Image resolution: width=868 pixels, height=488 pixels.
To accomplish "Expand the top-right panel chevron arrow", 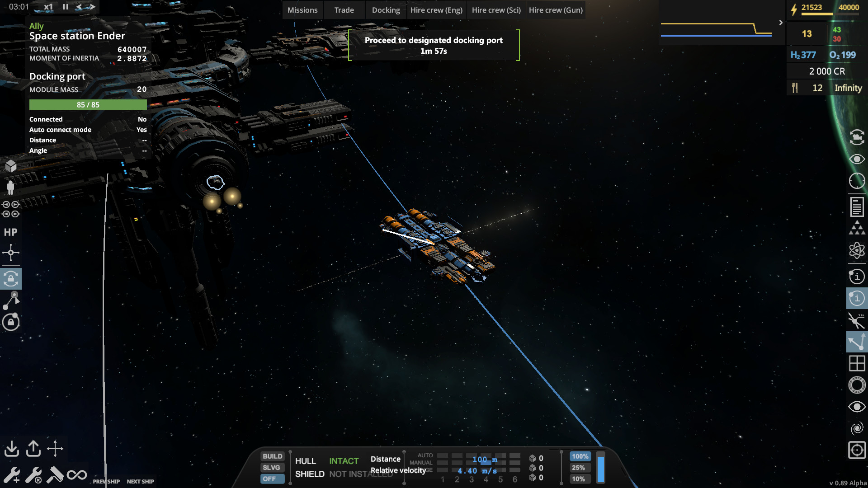I will tap(780, 22).
